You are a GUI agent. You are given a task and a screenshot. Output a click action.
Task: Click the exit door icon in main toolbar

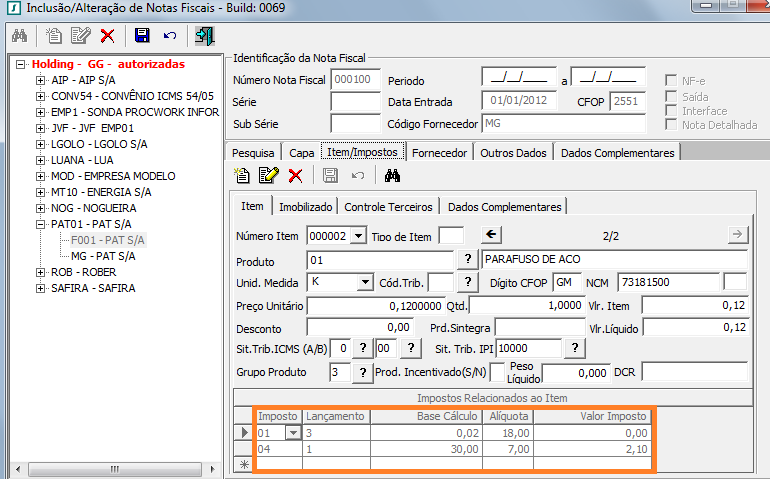coord(204,36)
